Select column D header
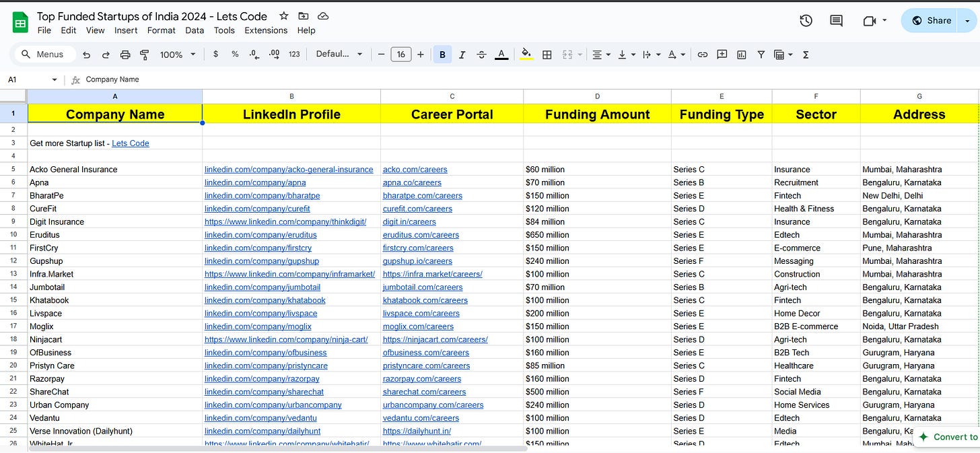 coord(597,96)
